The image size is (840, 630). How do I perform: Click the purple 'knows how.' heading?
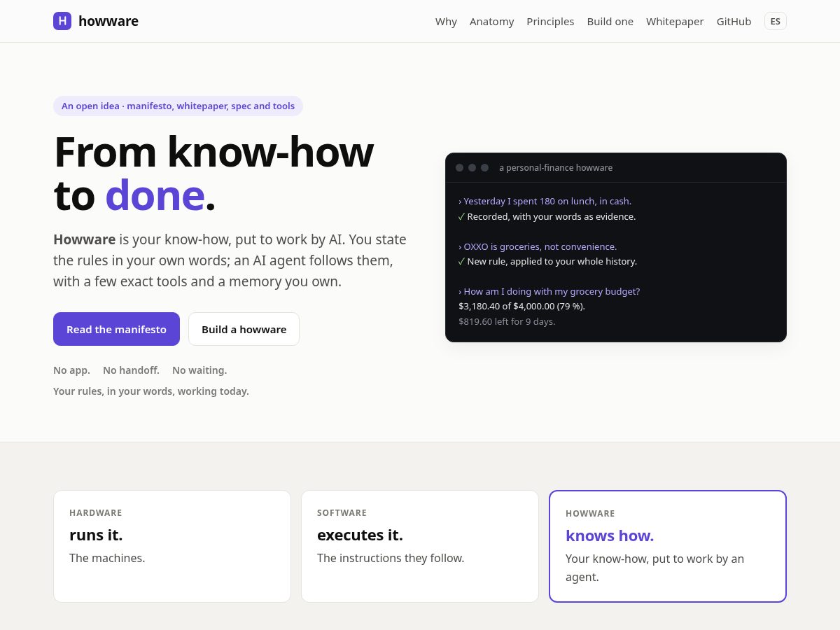point(610,535)
